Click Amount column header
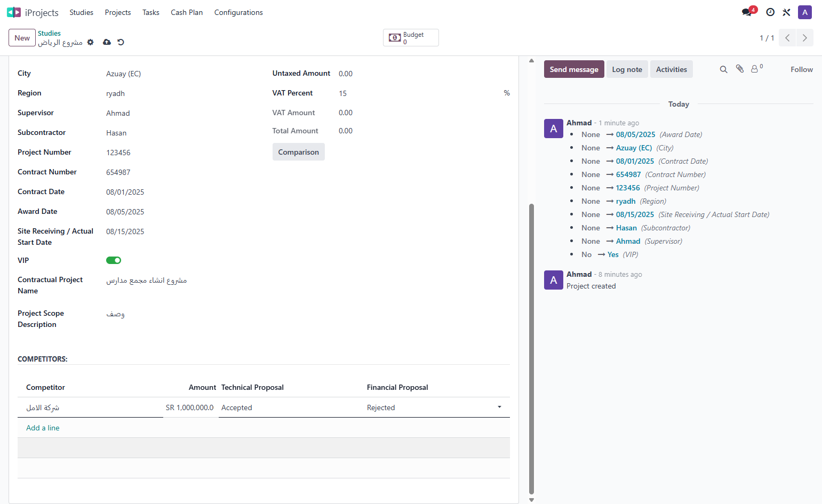 [x=202, y=387]
